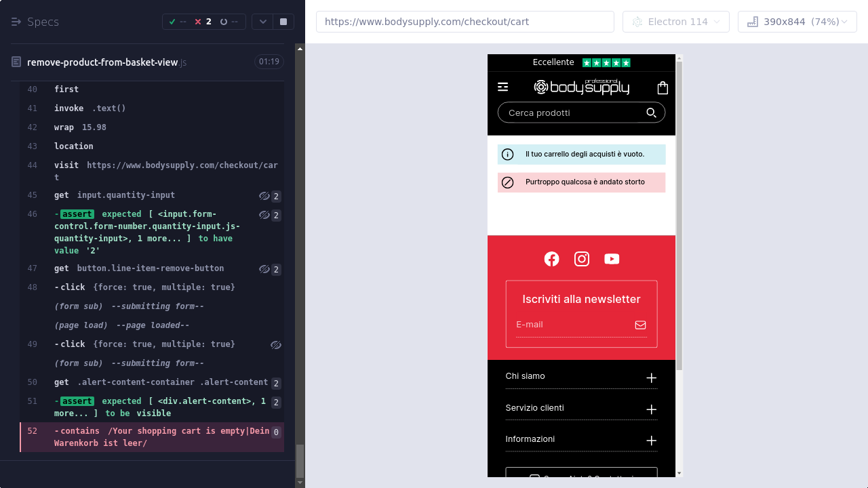
Task: Open the shopping bag cart icon
Action: point(663,87)
